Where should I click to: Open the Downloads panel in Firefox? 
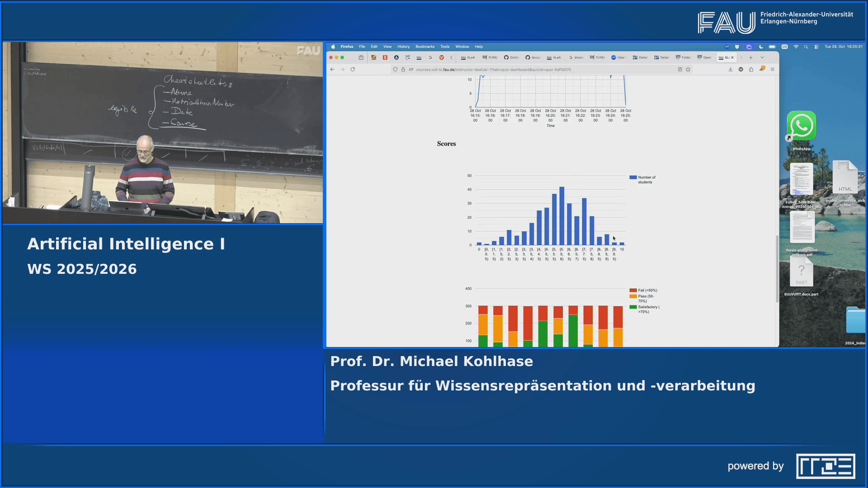730,70
